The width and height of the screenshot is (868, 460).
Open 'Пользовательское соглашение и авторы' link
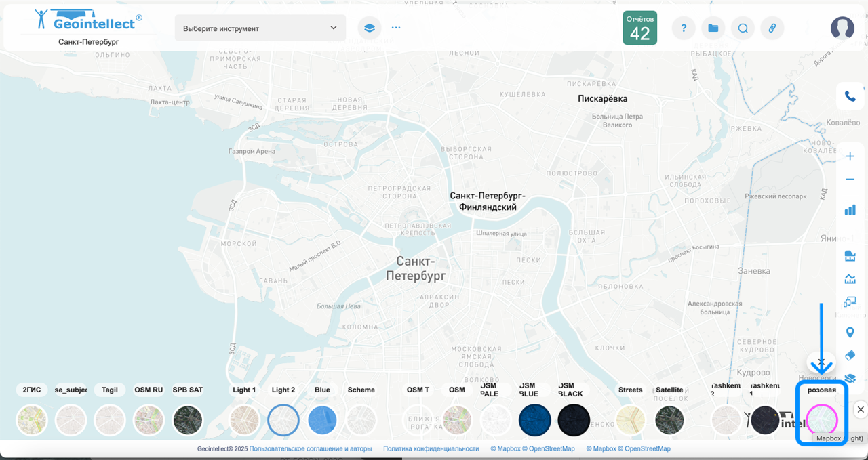point(310,448)
